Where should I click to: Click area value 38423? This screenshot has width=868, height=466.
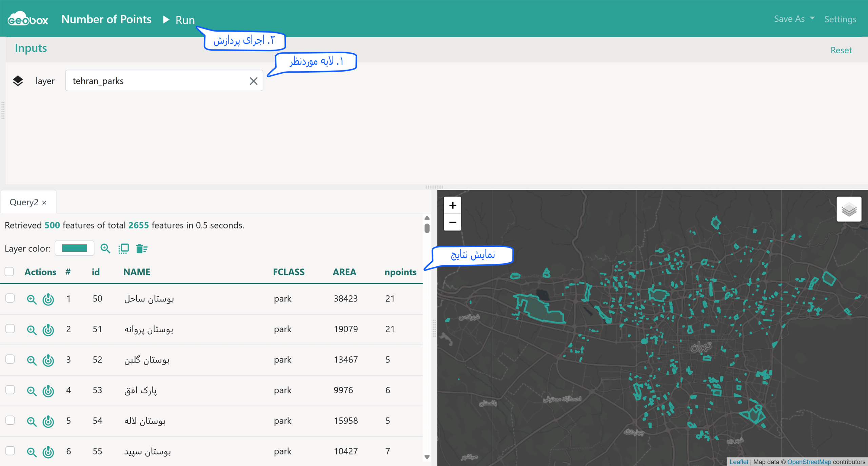coord(346,298)
